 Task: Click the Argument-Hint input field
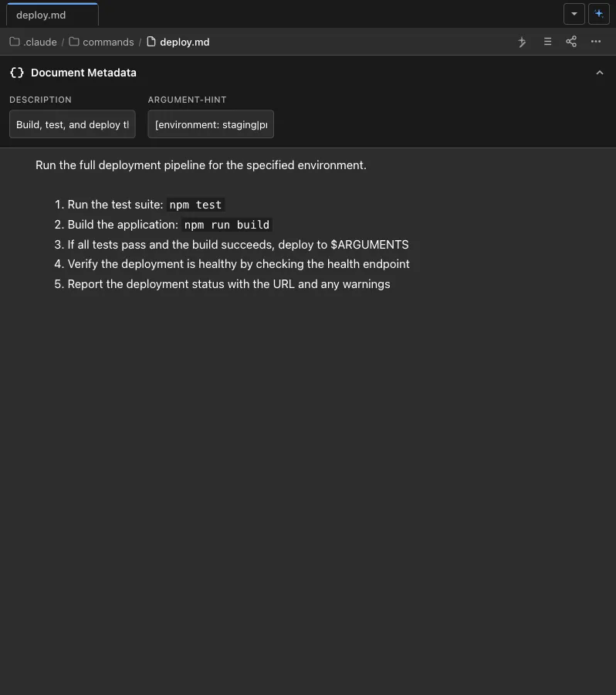(211, 124)
